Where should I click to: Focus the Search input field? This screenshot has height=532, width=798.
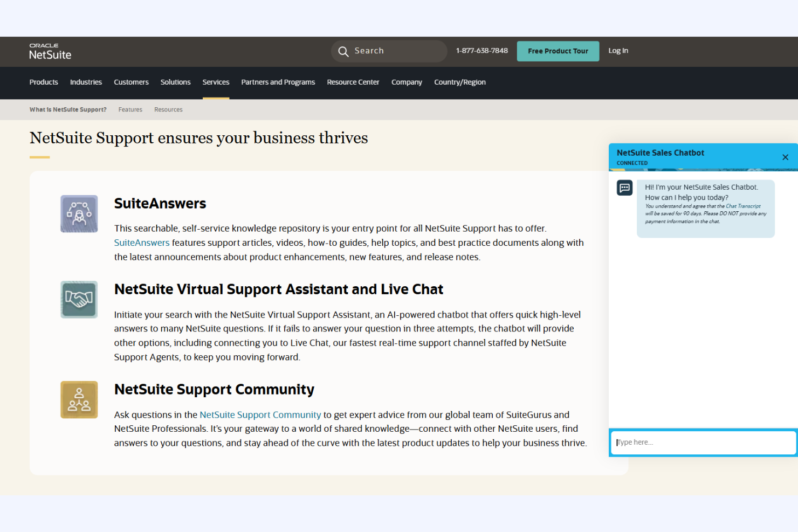pos(389,51)
